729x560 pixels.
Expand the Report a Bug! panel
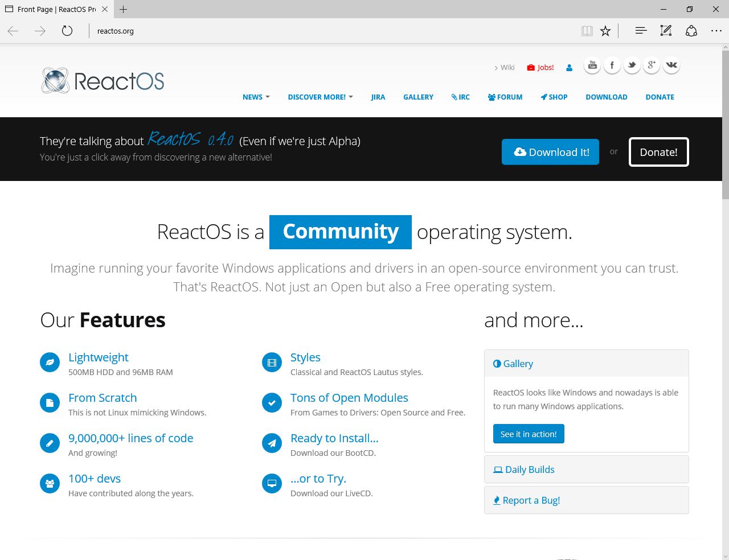587,500
